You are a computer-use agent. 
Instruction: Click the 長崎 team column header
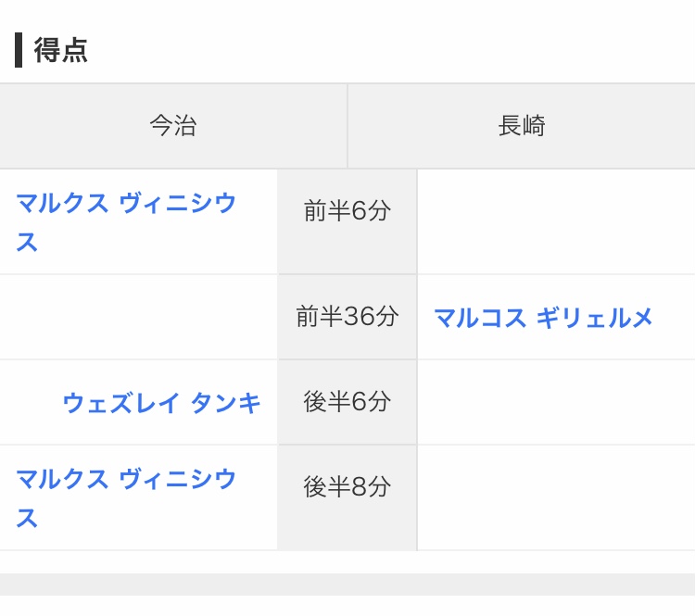pos(522,126)
